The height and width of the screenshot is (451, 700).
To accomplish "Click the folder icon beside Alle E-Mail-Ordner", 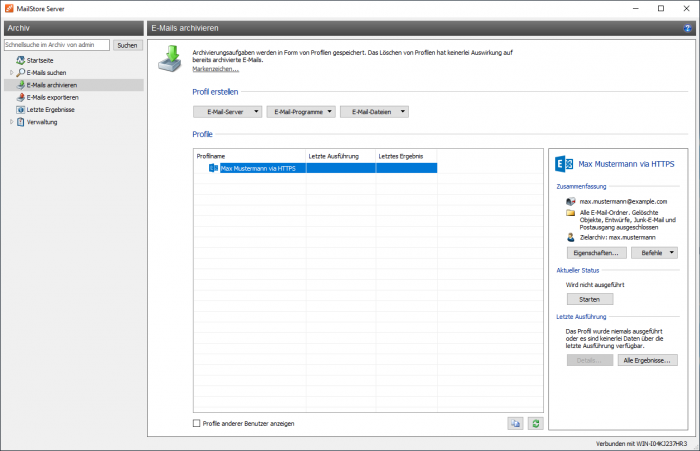I will click(x=570, y=213).
